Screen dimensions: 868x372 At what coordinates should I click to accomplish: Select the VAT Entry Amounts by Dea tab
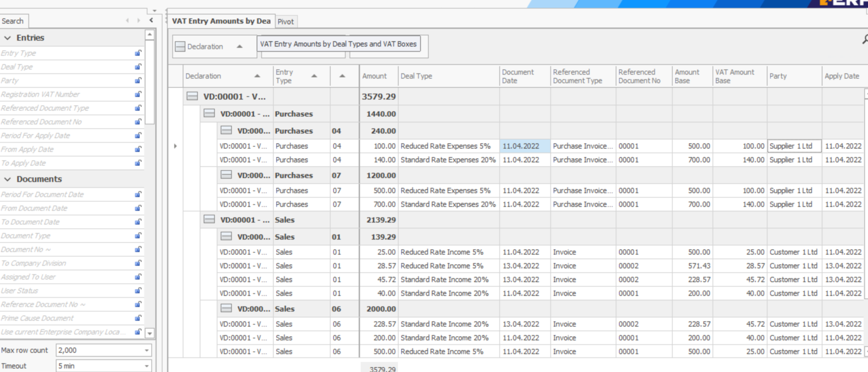[x=221, y=21]
